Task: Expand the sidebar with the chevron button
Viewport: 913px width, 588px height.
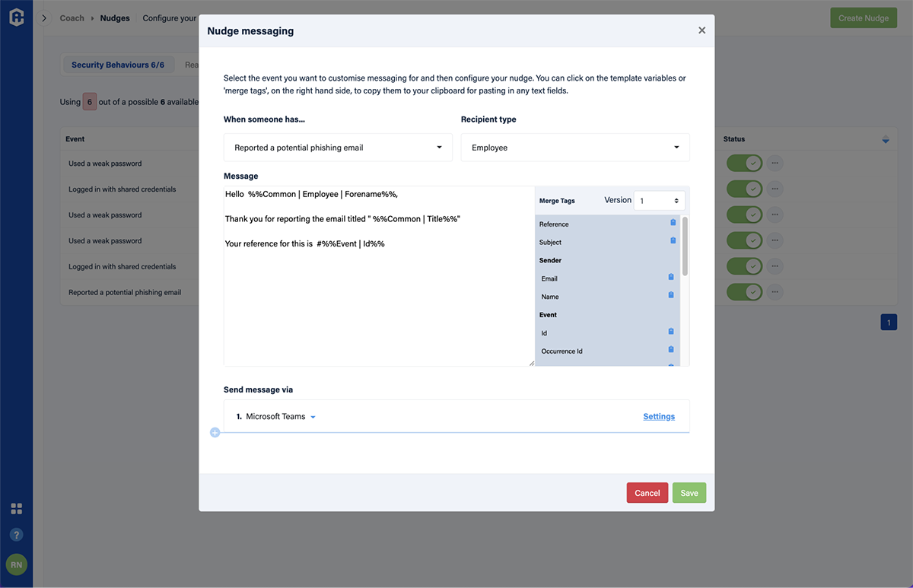Action: click(44, 18)
